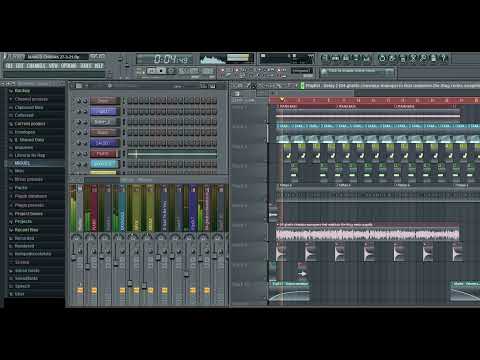
Task: Open the graph editor button in step sequencer
Action: (203, 86)
